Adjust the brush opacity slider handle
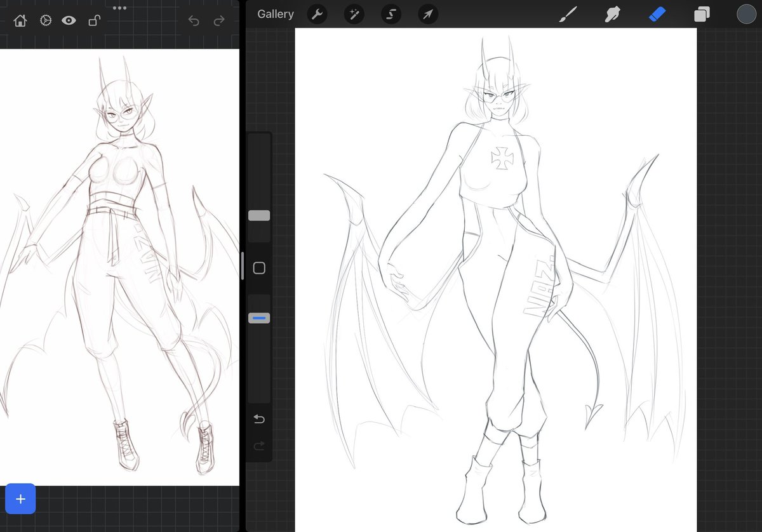Image resolution: width=762 pixels, height=532 pixels. click(259, 317)
